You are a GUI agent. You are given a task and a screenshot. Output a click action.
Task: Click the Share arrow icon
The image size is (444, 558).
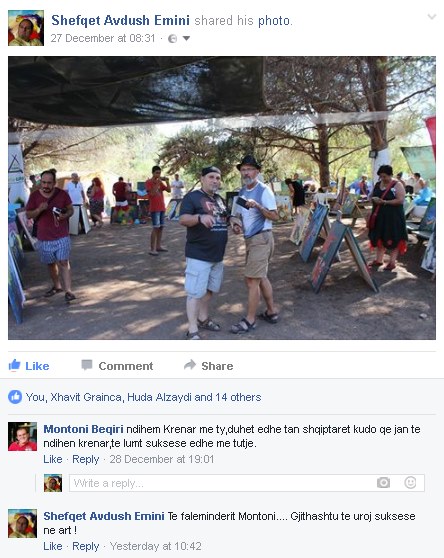click(190, 365)
